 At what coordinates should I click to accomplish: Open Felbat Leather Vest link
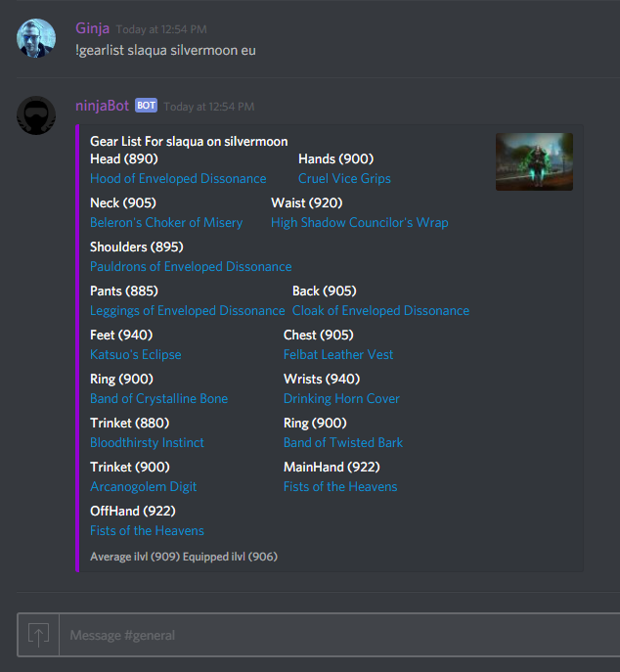point(338,354)
